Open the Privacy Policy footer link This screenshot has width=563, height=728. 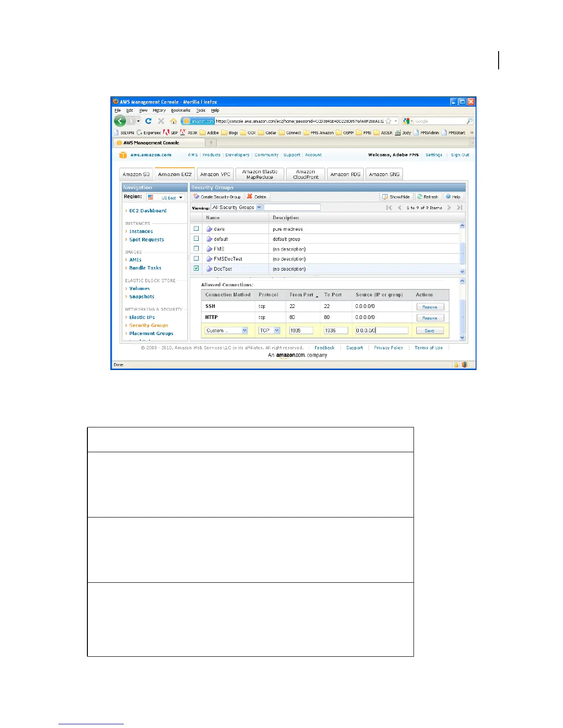389,348
